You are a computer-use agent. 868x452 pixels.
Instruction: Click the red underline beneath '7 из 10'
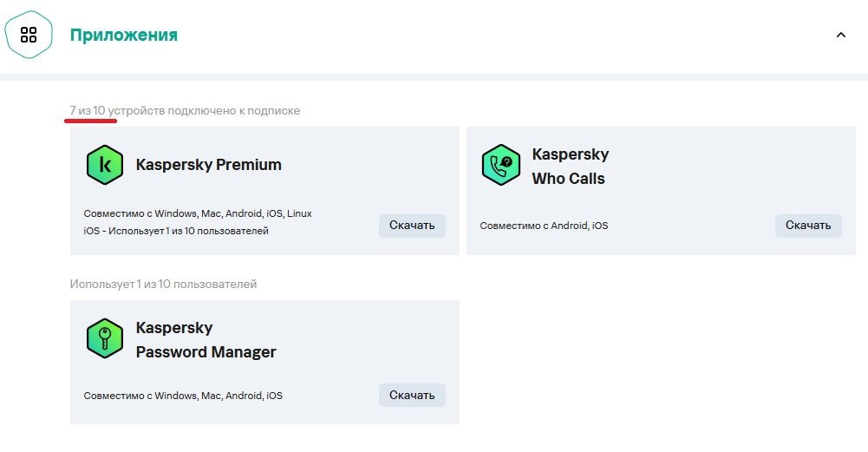(91, 121)
